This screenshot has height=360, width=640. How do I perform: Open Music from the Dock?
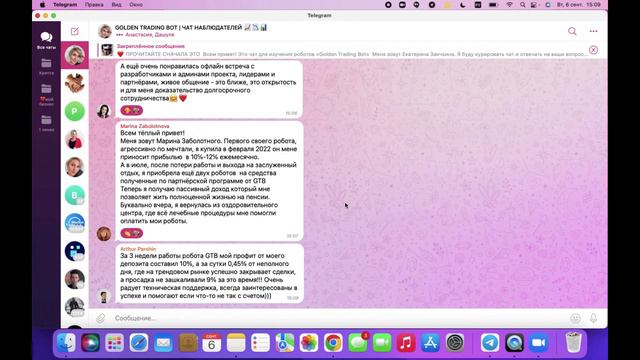406,342
